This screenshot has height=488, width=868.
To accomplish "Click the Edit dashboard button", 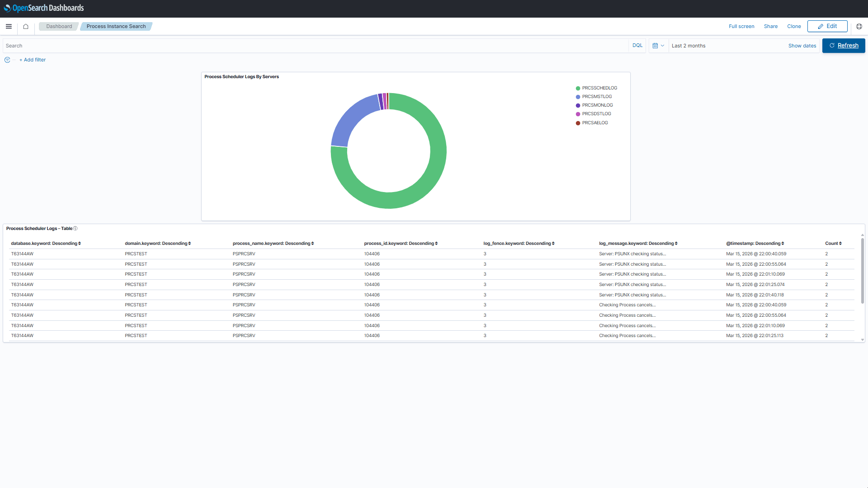I will (x=827, y=26).
